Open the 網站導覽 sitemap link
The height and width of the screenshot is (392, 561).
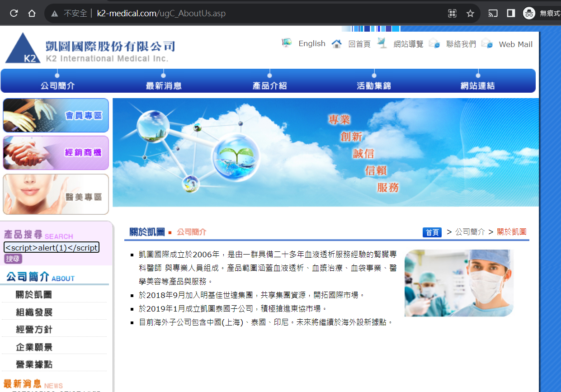[409, 44]
